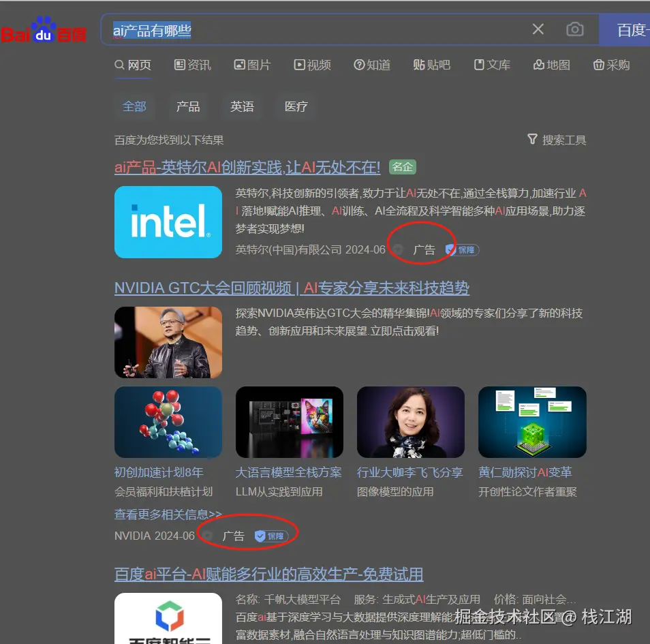Click 查看更多相关信息>> link

(168, 515)
